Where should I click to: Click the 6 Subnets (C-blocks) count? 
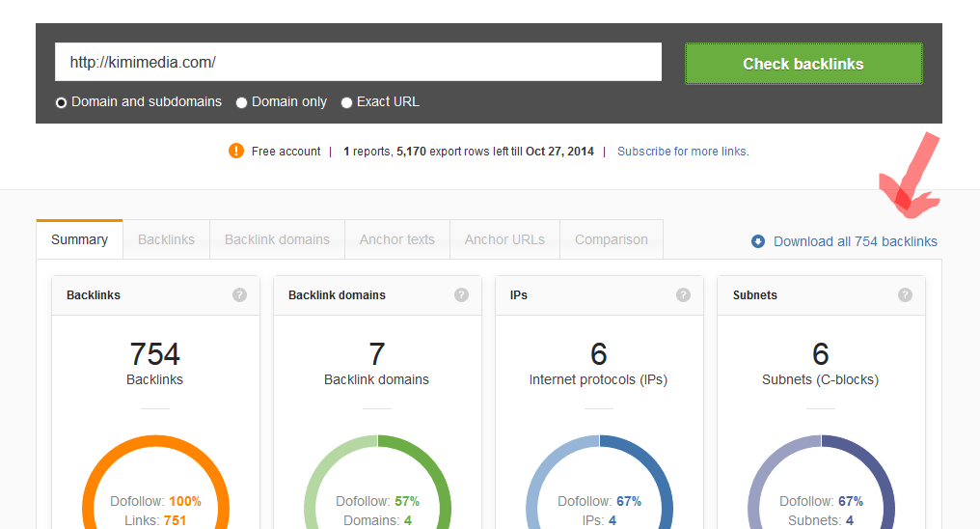[x=821, y=354]
